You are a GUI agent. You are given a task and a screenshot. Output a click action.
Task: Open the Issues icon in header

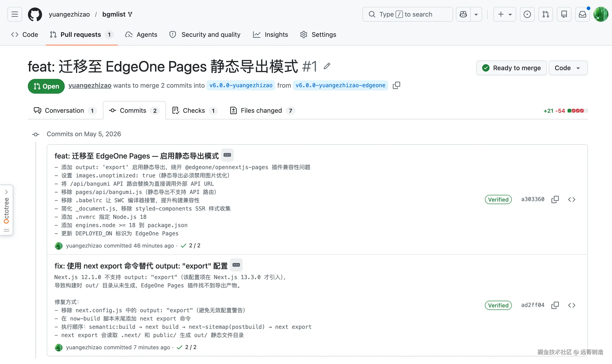(527, 14)
